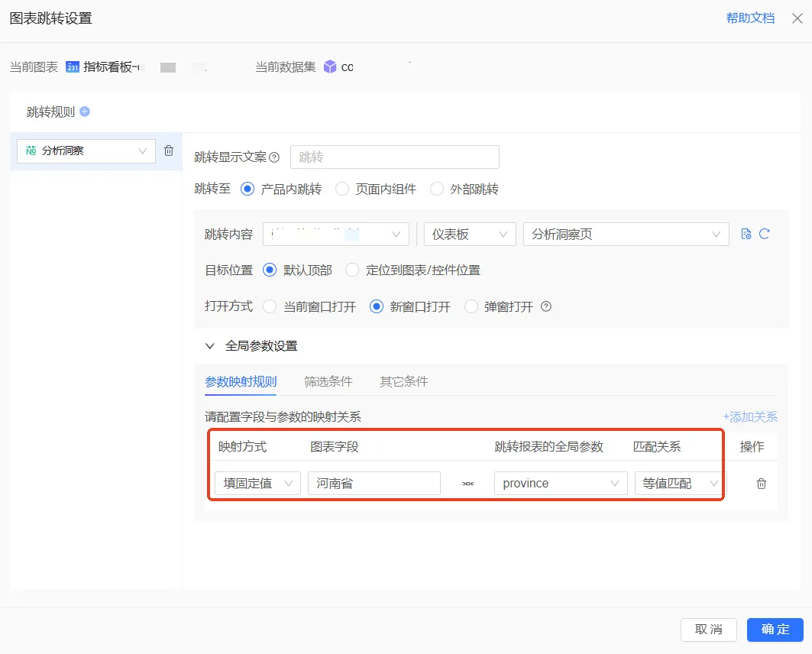The width and height of the screenshot is (812, 654).
Task: Select 新窗口打开 open mode
Action: pyautogui.click(x=377, y=306)
